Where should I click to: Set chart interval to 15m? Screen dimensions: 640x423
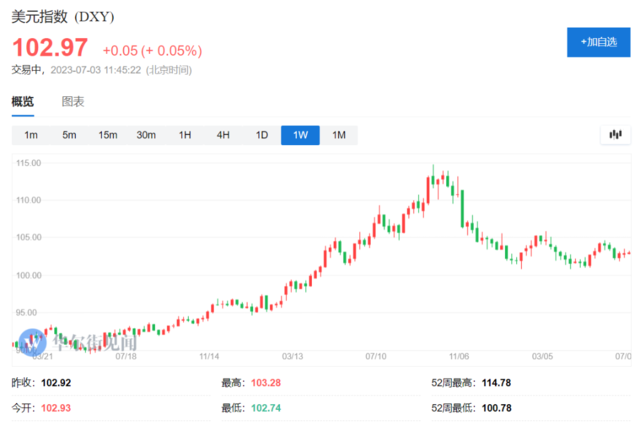point(108,135)
